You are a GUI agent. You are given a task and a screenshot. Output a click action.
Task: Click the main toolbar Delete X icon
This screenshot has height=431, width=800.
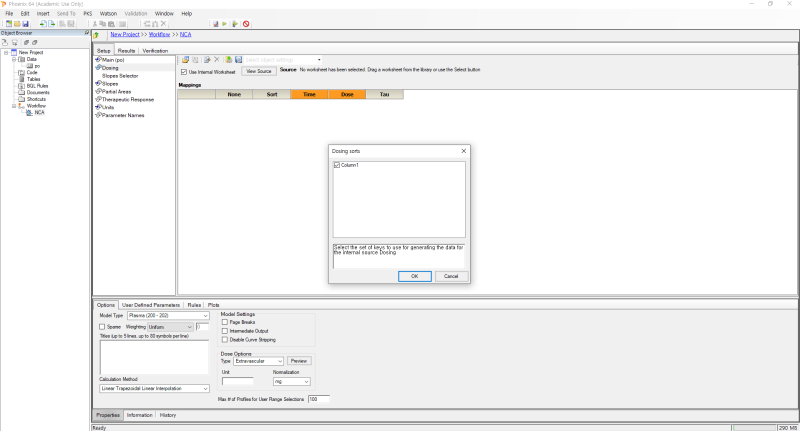click(163, 23)
